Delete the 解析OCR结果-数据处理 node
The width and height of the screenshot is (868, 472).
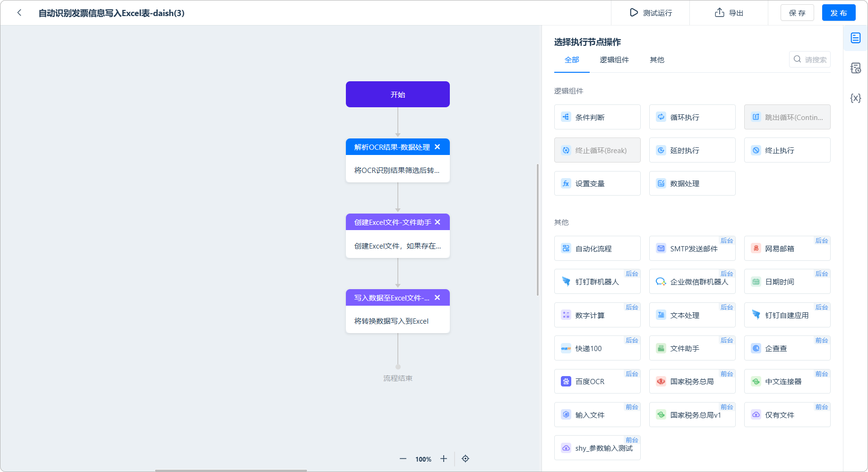click(438, 147)
